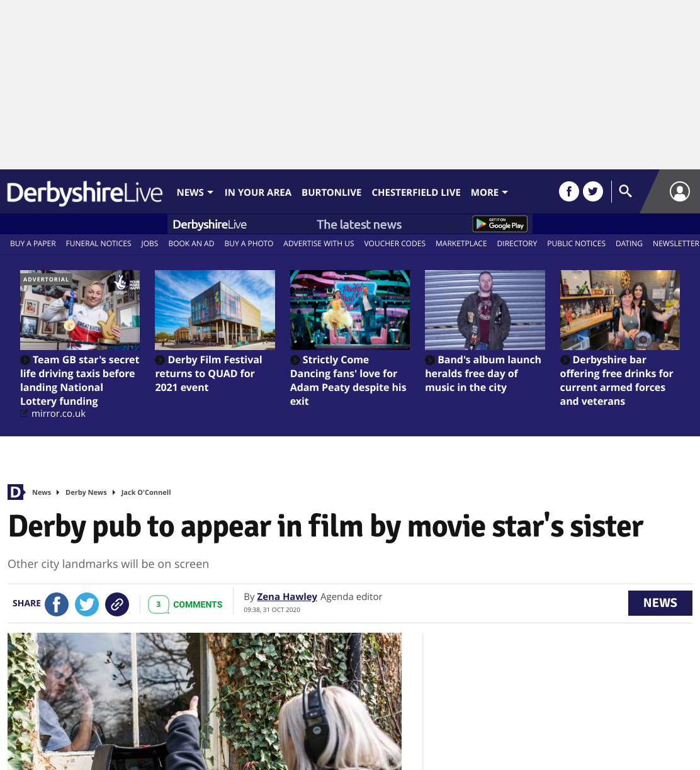700x770 pixels.
Task: Open the main article film-set photo
Action: [x=205, y=701]
